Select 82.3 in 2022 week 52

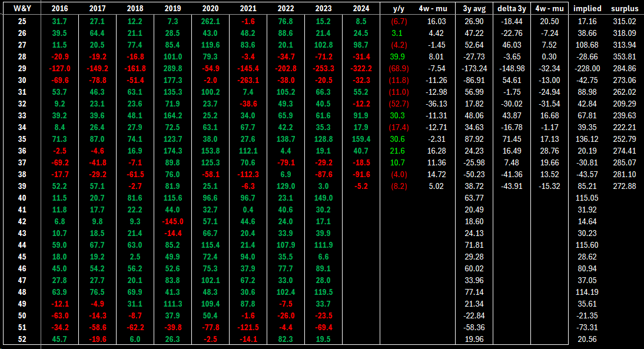[286, 339]
